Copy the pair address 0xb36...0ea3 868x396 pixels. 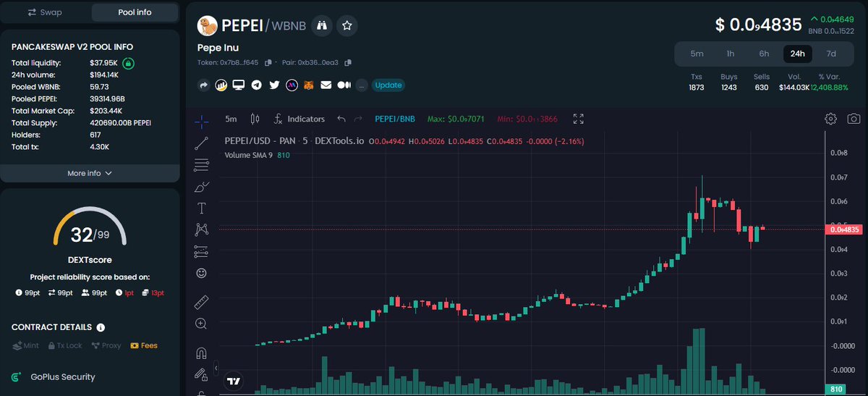click(x=349, y=63)
